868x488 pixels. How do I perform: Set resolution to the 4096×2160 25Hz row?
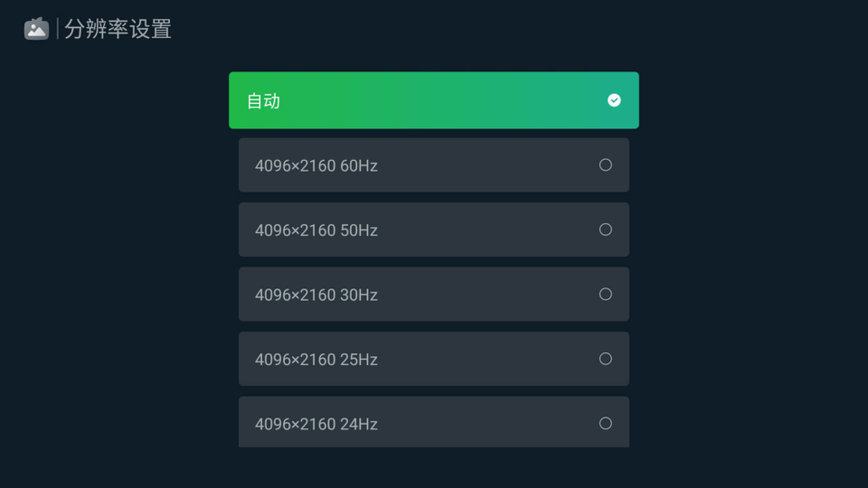click(x=434, y=359)
